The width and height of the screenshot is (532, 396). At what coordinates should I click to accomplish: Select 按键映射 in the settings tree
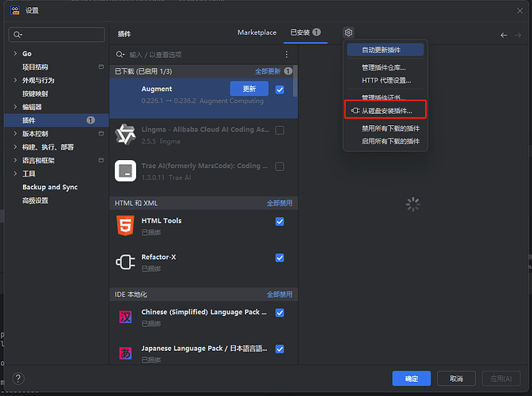tap(56, 93)
